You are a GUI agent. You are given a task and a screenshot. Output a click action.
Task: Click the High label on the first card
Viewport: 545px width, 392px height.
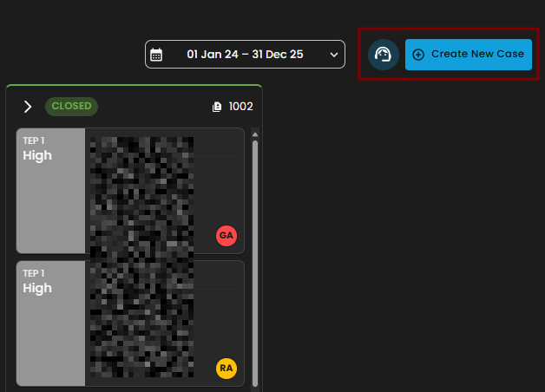pos(37,156)
